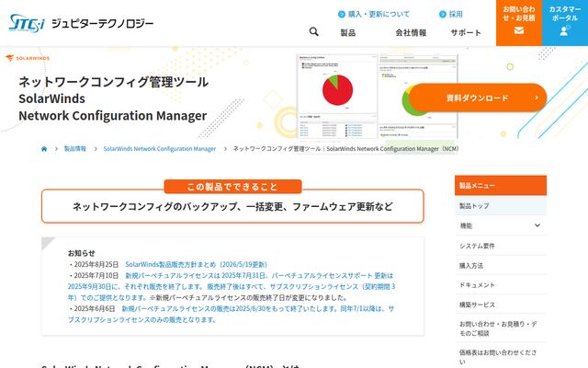Open the 2025年7月10日 perpetual license notice link

pyautogui.click(x=232, y=286)
